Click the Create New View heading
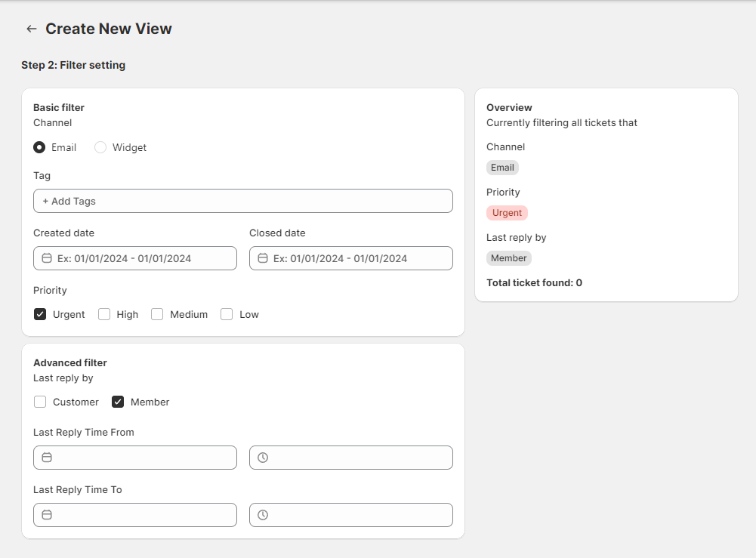Viewport: 756px width, 558px height. (x=109, y=29)
